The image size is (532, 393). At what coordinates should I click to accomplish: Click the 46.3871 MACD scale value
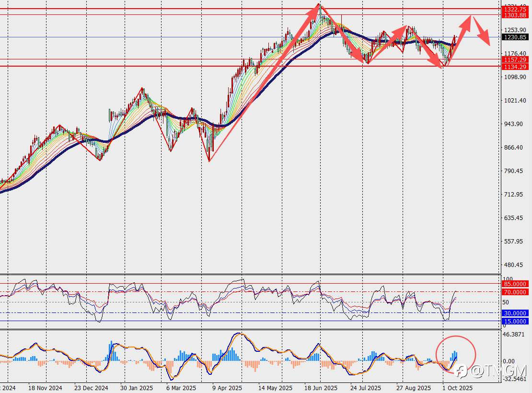pyautogui.click(x=513, y=334)
